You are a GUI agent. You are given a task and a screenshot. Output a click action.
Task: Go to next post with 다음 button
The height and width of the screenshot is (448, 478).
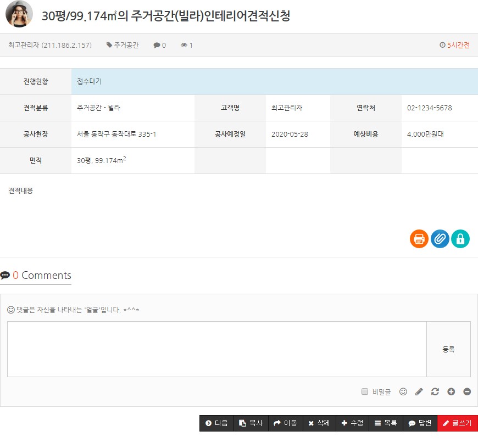pyautogui.click(x=216, y=423)
